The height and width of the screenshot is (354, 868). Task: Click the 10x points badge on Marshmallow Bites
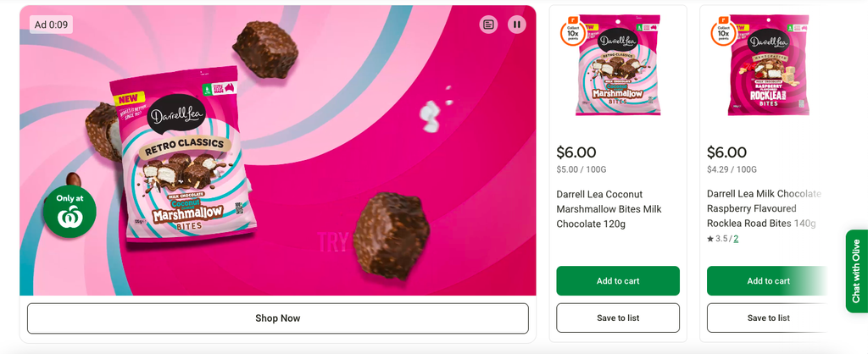point(570,31)
